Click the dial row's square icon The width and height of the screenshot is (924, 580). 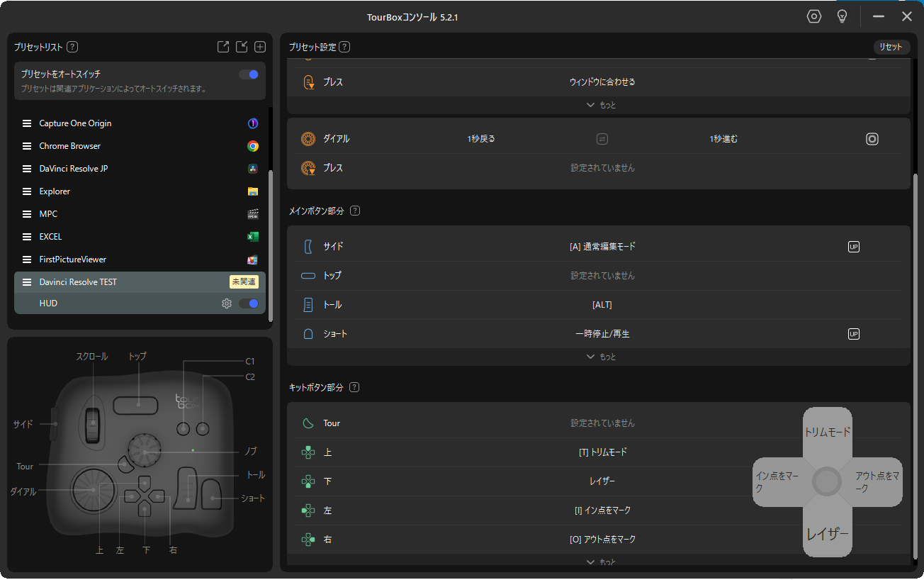872,139
